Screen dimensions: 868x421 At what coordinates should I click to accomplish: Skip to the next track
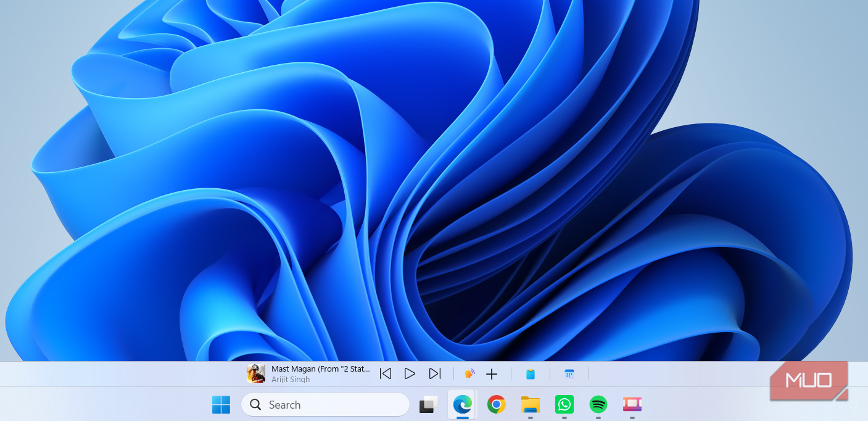coord(435,373)
